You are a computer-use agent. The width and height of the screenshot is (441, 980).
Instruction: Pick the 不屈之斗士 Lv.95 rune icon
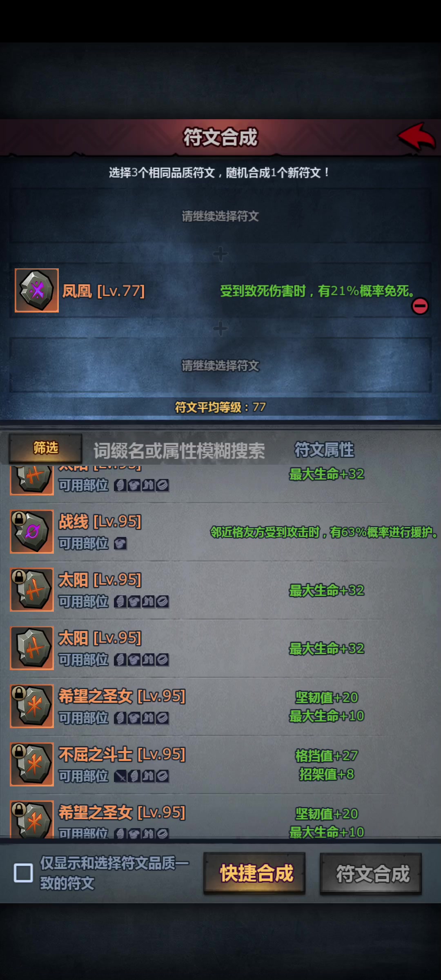pos(32,764)
